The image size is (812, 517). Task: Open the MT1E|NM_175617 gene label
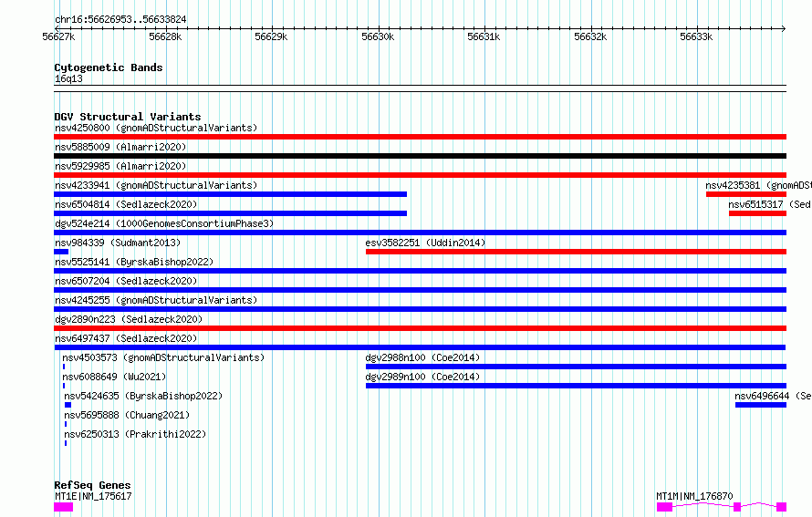click(93, 496)
